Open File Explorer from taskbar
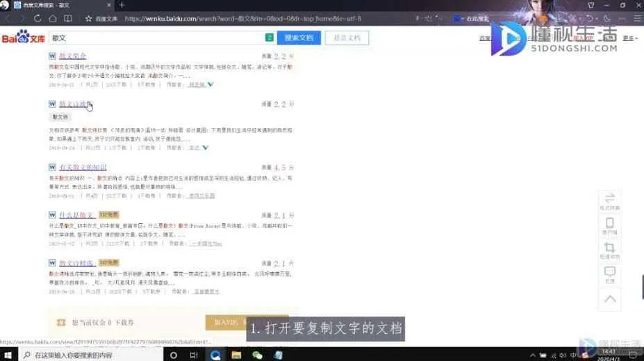Image resolution: width=644 pixels, height=361 pixels. tap(236, 355)
